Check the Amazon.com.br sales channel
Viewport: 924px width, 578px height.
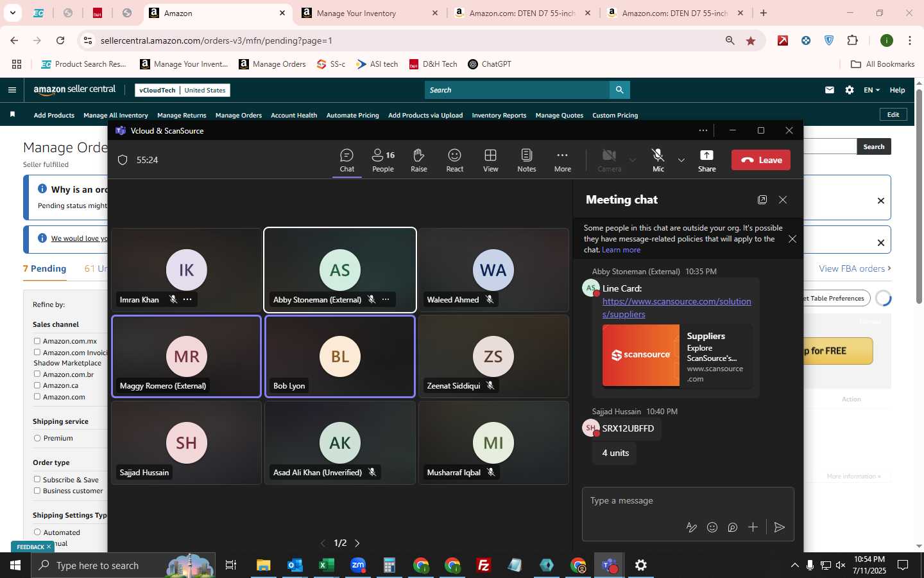[x=37, y=374]
